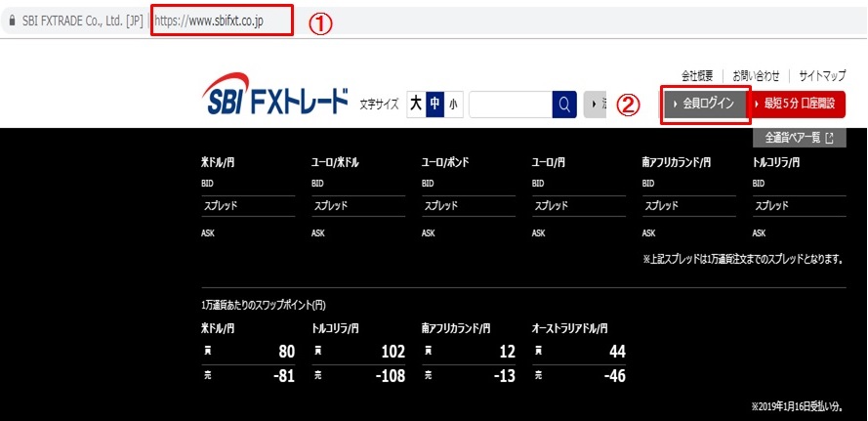Click swap sell value -13 for 南アフリカランド/円
This screenshot has width=868, height=421.
[x=505, y=376]
